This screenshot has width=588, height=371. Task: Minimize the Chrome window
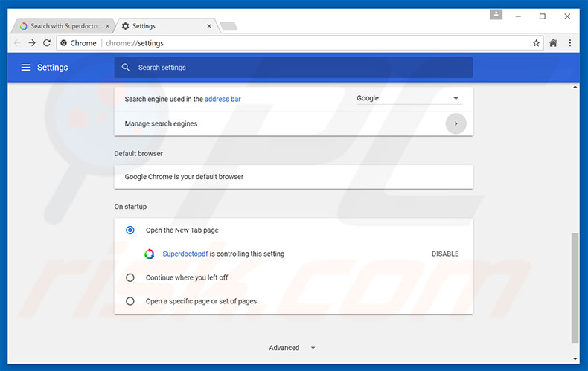[518, 16]
